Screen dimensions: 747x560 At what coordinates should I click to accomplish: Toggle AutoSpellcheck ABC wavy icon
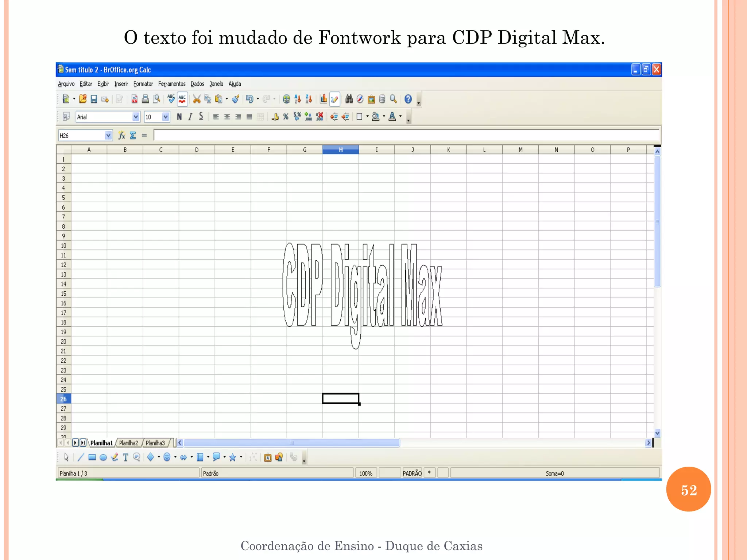pos(182,99)
